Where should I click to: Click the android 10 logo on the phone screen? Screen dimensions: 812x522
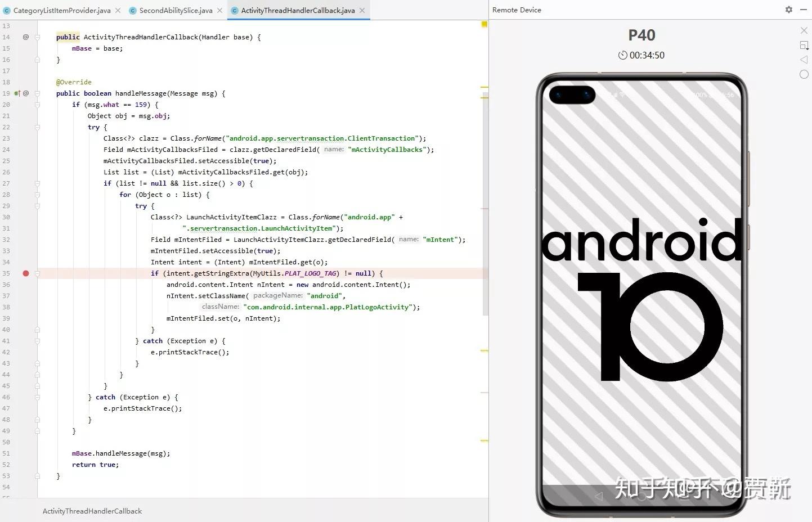click(641, 299)
